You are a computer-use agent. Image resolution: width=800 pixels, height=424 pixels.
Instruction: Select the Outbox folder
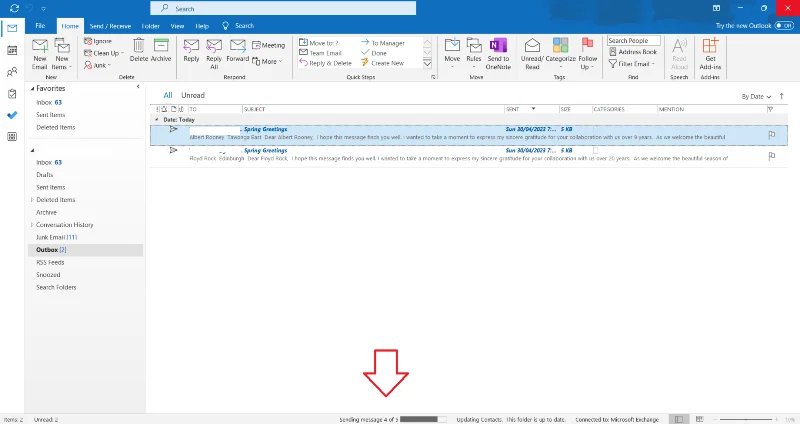(86, 250)
